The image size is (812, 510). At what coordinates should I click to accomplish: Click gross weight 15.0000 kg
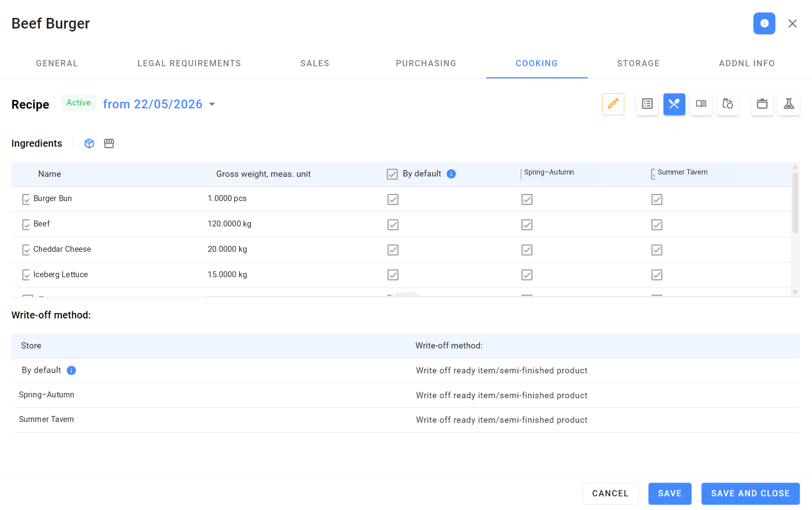coord(228,274)
